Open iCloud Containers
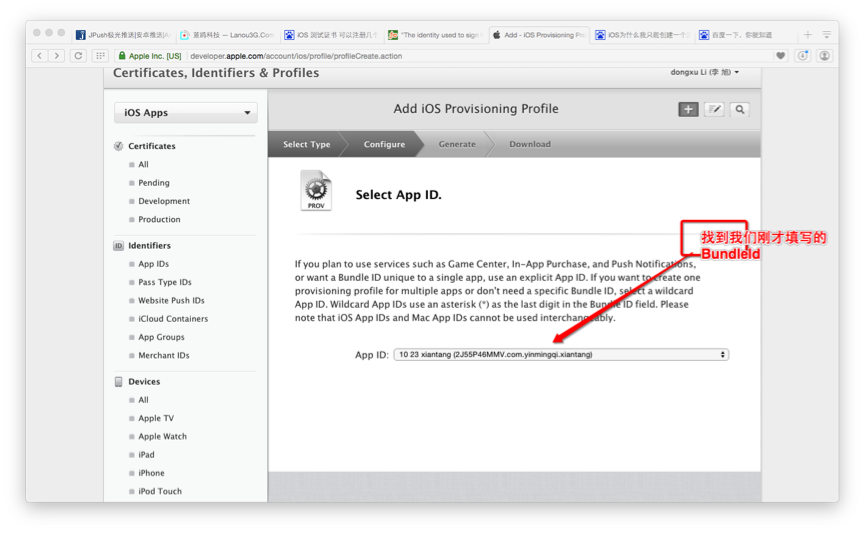Viewport: 865px width, 533px height. [x=173, y=318]
